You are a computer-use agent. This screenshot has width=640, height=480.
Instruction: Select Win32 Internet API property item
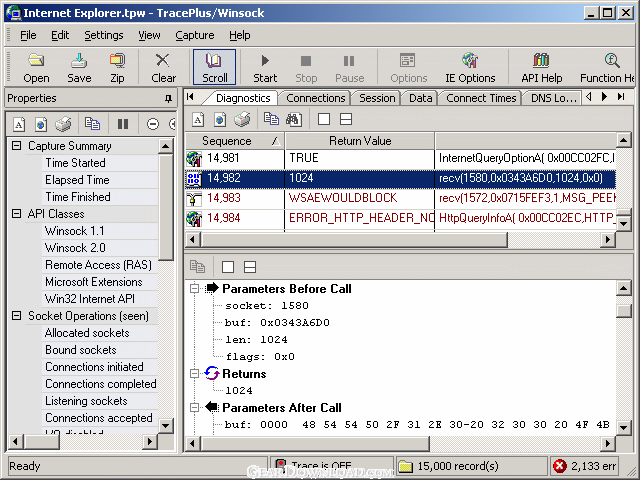tap(99, 299)
